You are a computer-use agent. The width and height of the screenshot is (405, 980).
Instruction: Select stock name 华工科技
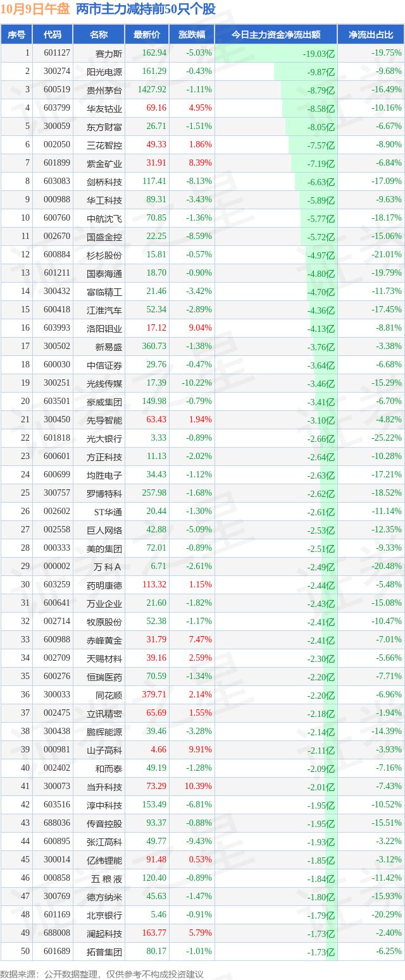[104, 200]
